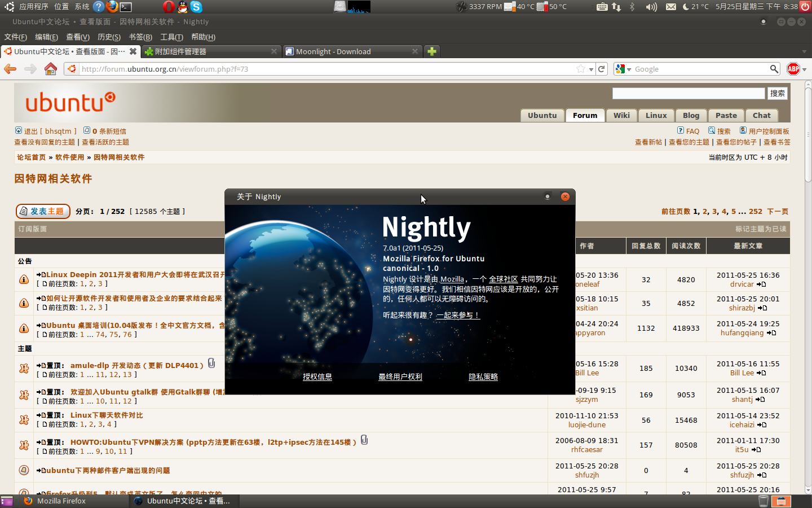Open the volume speaker indicator

point(651,7)
